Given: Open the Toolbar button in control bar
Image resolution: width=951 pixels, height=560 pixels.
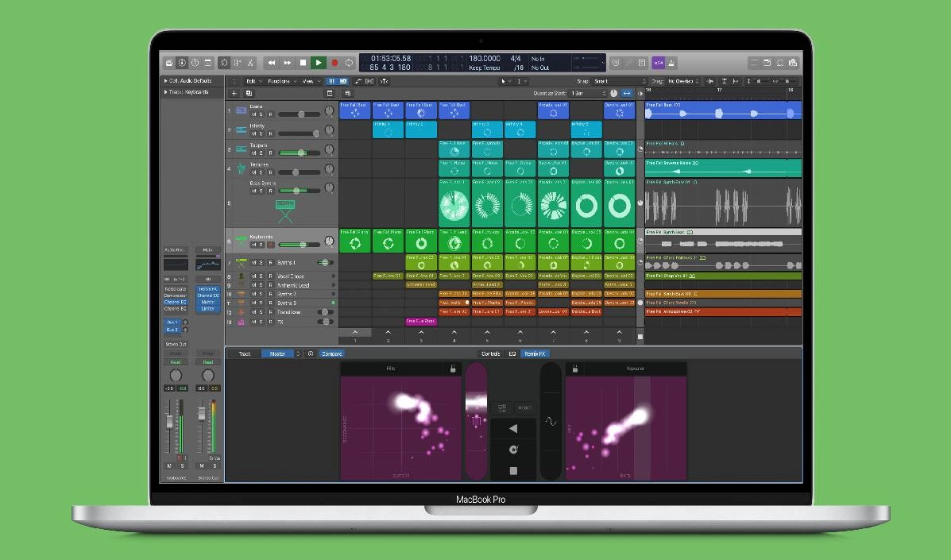Looking at the screenshot, I should [208, 63].
